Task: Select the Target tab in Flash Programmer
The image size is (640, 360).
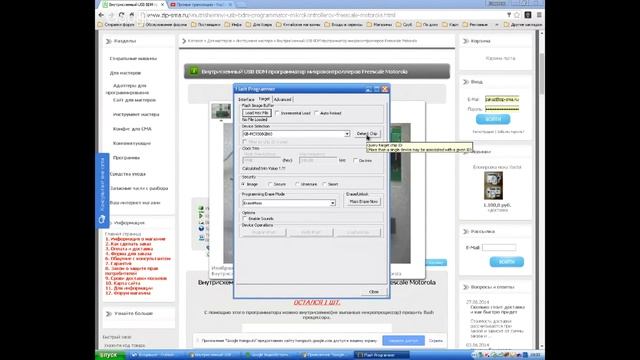Action: [x=264, y=99]
